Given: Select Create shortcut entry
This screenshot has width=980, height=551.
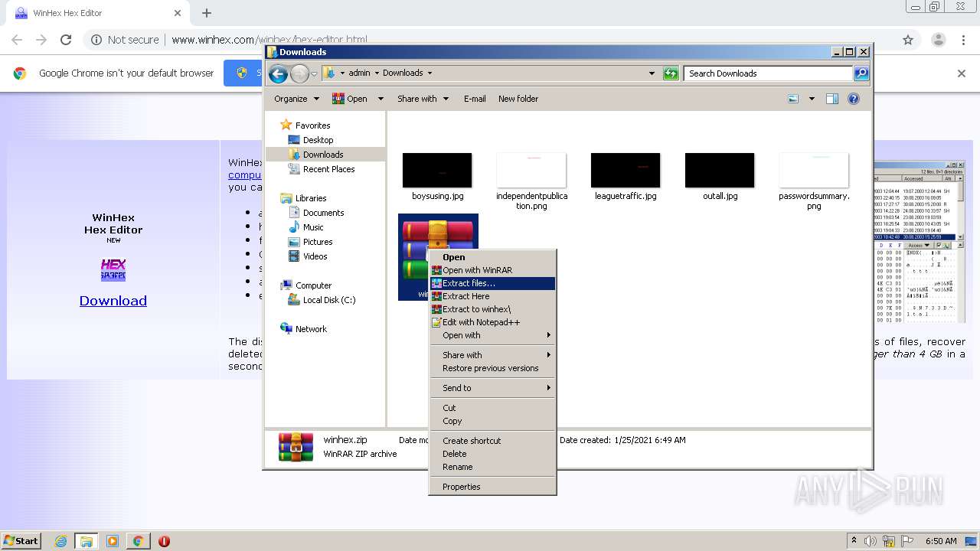Looking at the screenshot, I should point(492,441).
